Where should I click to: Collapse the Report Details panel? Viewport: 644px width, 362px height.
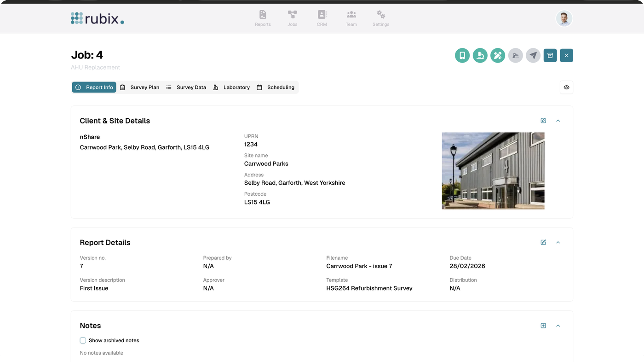(558, 242)
